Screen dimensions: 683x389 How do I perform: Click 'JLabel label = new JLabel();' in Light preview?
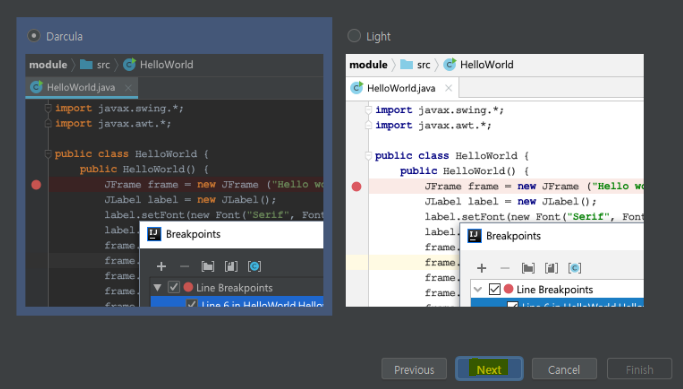tap(511, 201)
